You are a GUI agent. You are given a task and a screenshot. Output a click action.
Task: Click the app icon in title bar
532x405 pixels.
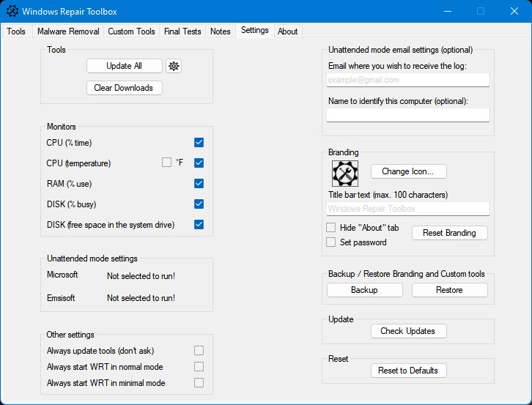click(x=12, y=11)
